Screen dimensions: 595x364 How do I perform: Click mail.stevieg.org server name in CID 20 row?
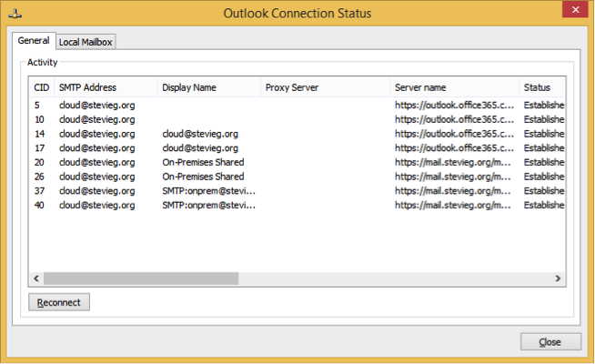coord(453,163)
